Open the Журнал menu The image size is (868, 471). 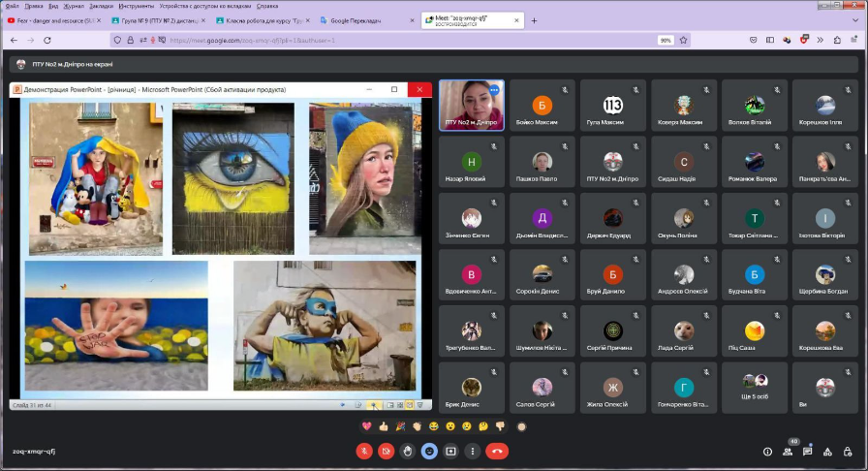(74, 6)
